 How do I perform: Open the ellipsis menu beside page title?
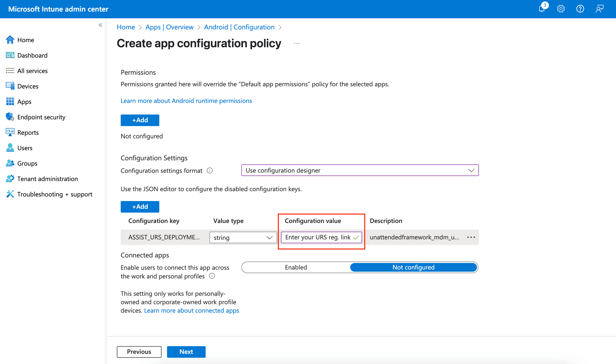(x=297, y=43)
